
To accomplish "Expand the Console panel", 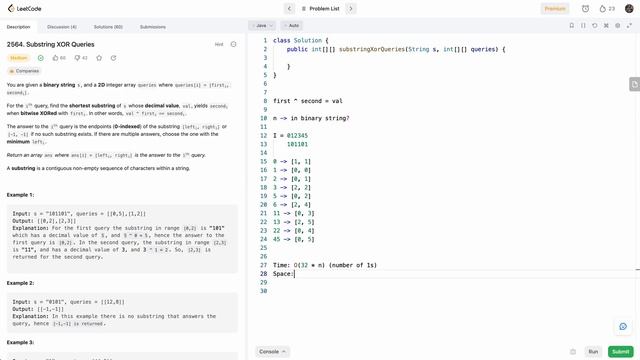I will point(272,351).
